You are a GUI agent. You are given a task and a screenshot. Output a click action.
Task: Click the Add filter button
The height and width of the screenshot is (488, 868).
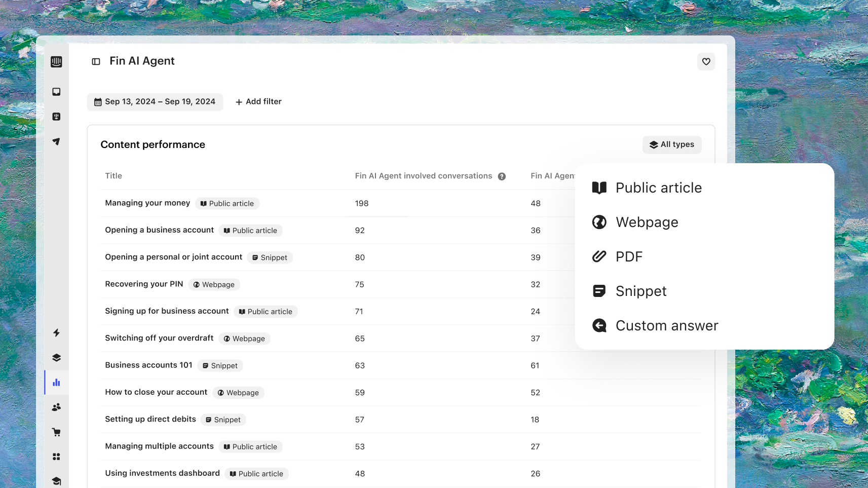pos(258,102)
